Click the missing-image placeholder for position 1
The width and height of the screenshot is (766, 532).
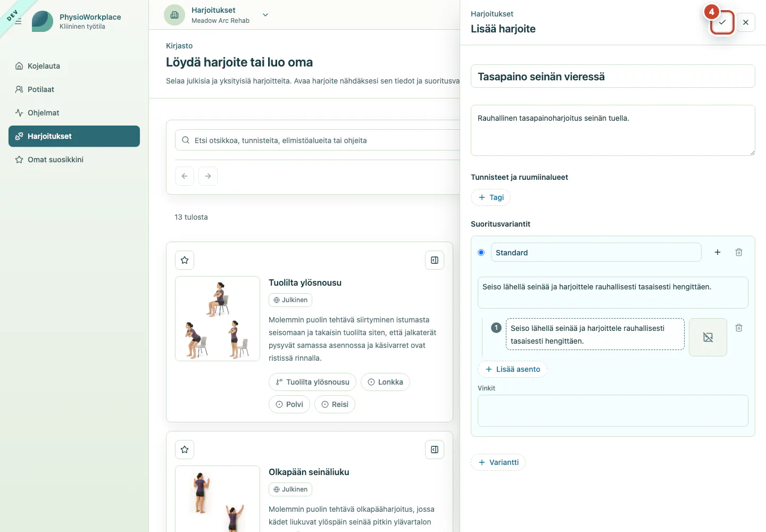tap(708, 337)
